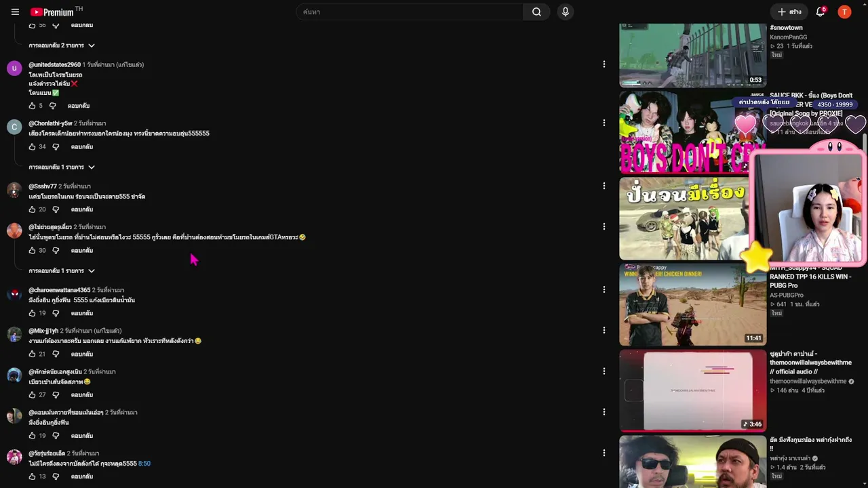Viewport: 868px width, 488px height.
Task: Like the comment by @Ssshv77
Action: point(32,209)
